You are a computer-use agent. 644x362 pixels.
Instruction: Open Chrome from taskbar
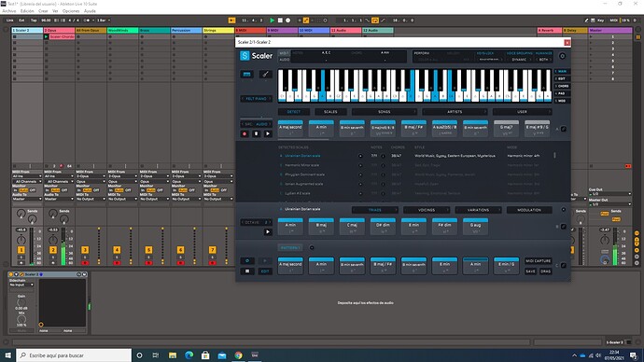pos(238,355)
